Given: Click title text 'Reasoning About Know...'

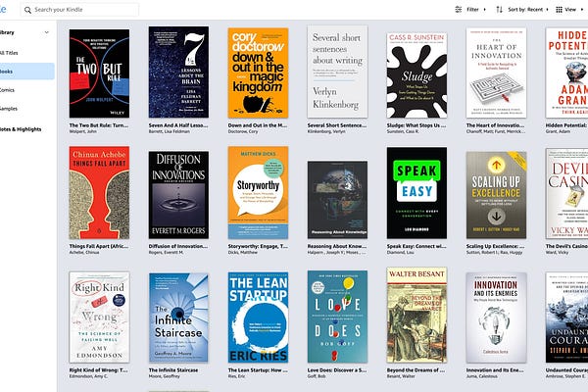Looking at the screenshot, I should coord(337,246).
